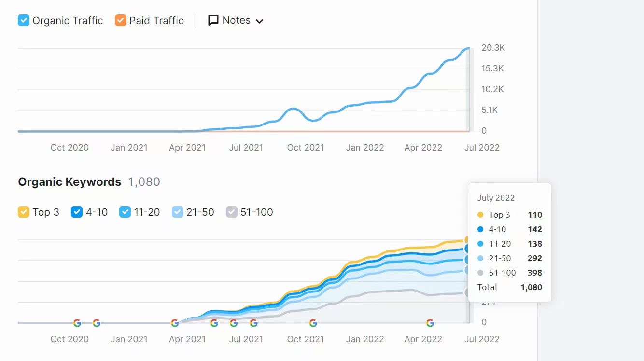Open the rightmost Google update marker

pos(430,323)
